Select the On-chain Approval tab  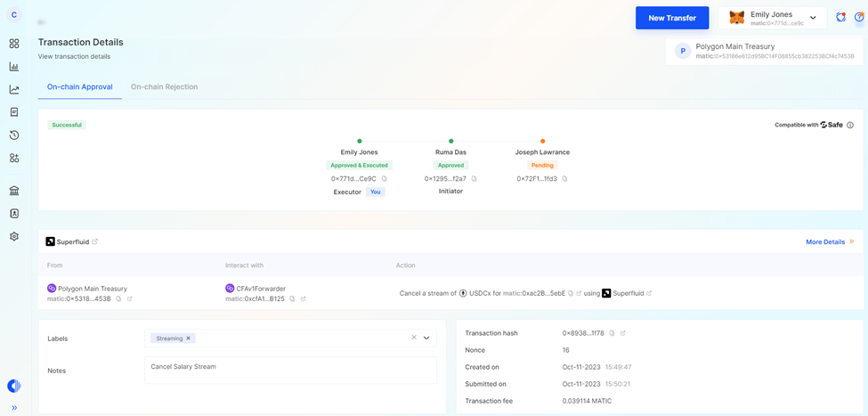click(x=80, y=87)
